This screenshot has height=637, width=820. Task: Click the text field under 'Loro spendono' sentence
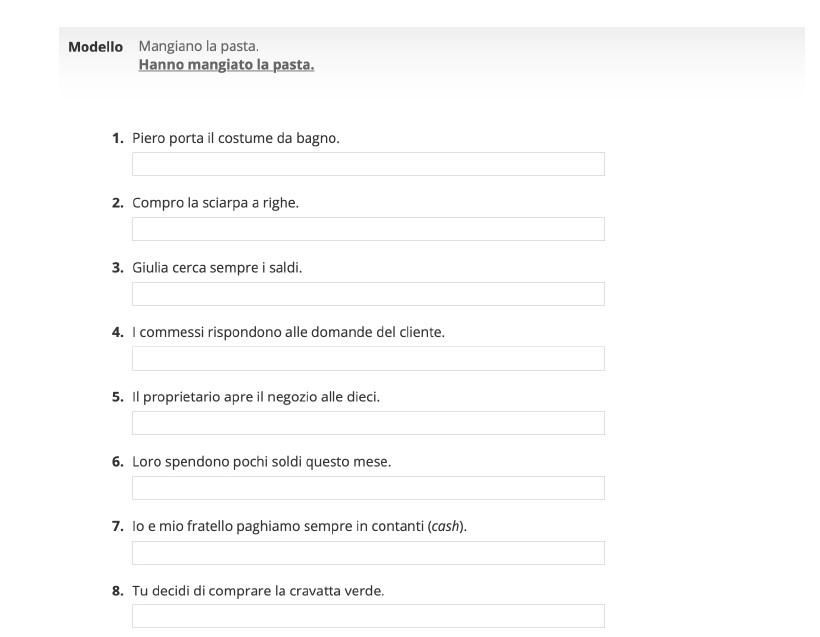368,488
